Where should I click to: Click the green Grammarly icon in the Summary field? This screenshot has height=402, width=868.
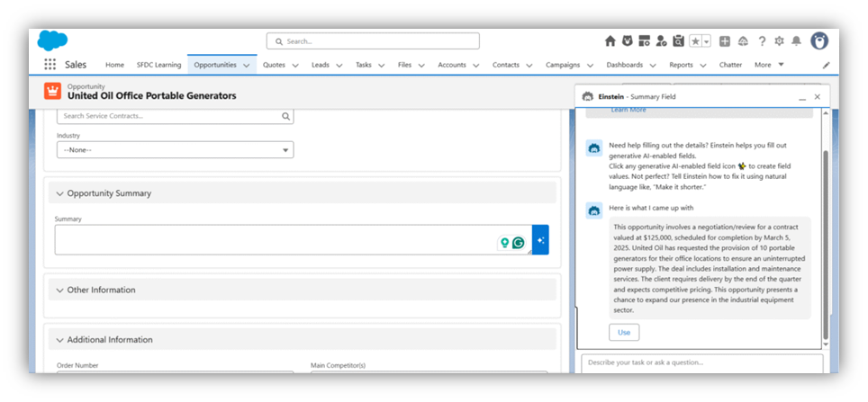[x=518, y=242]
